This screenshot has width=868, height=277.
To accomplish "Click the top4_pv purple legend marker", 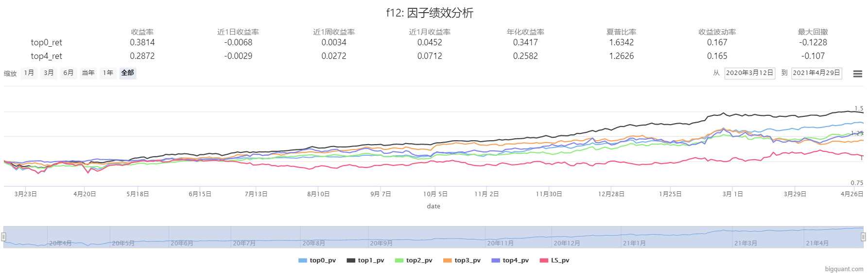I will coord(496,260).
